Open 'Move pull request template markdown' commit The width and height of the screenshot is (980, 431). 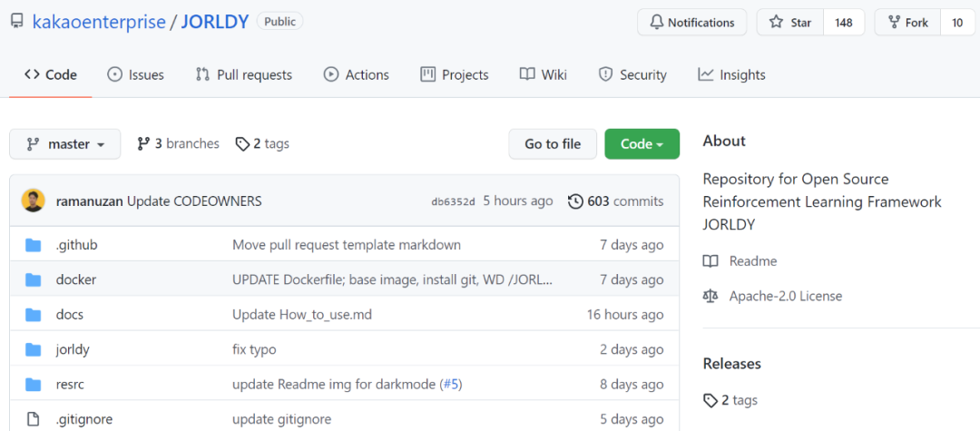(347, 245)
